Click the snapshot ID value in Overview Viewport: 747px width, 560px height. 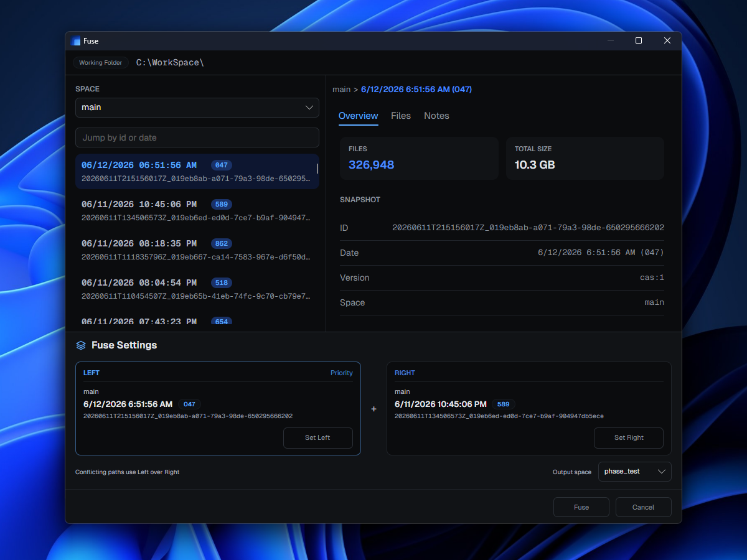click(x=528, y=228)
